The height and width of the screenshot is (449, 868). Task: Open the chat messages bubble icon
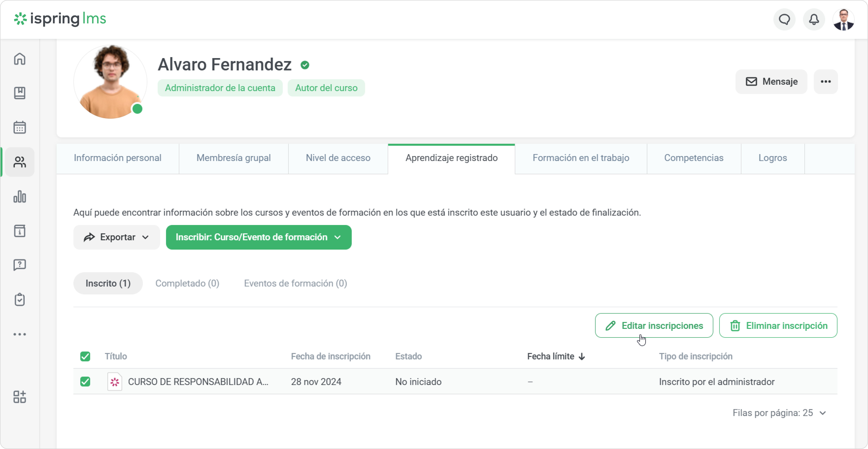(x=784, y=20)
